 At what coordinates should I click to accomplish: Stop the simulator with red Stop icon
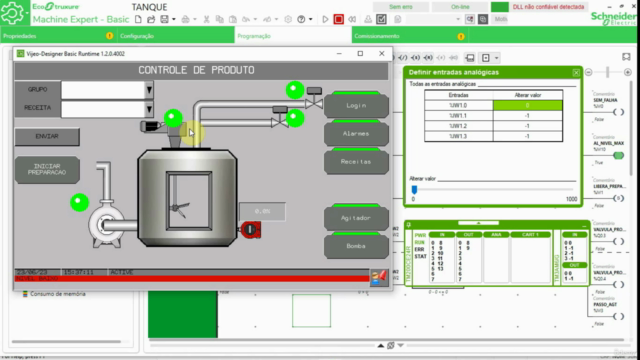338,19
